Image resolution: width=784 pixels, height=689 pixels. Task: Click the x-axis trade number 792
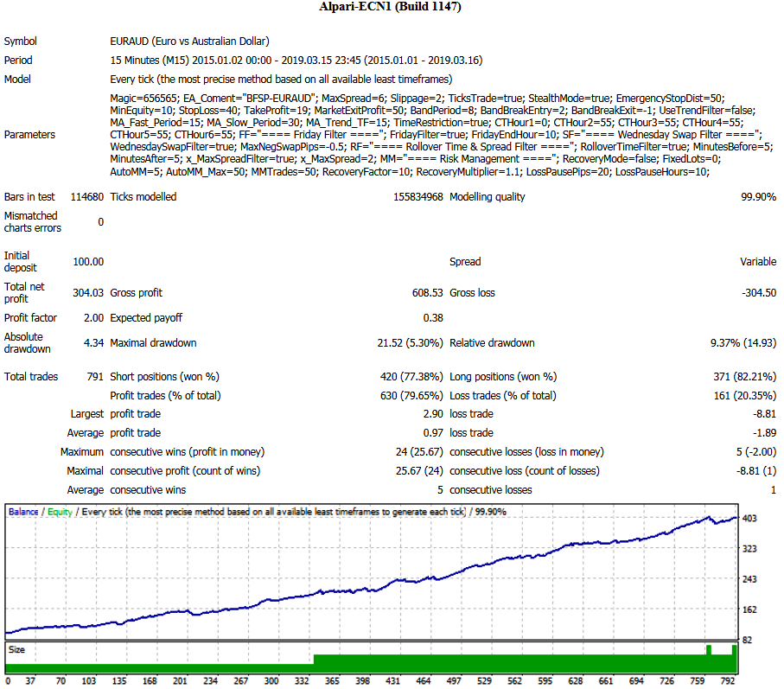click(x=728, y=680)
